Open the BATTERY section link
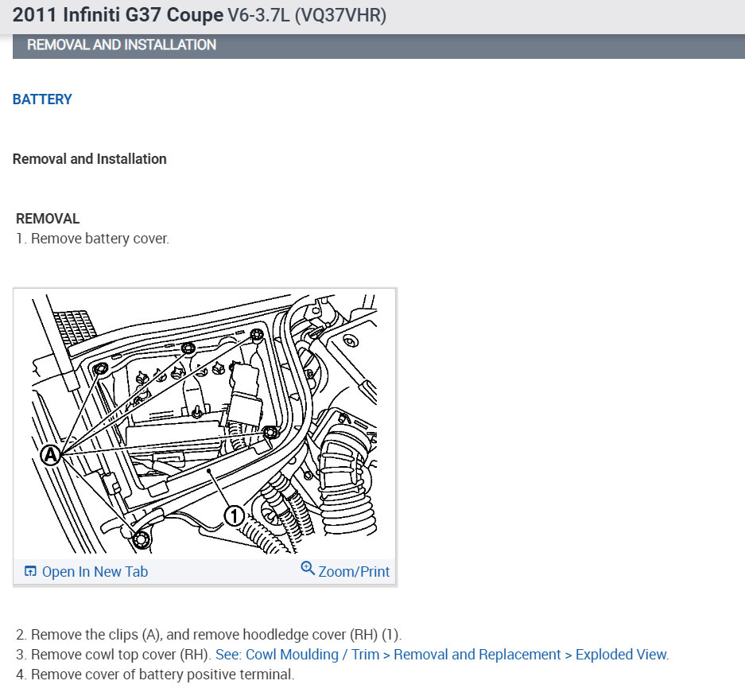This screenshot has height=700, width=745. coord(42,99)
